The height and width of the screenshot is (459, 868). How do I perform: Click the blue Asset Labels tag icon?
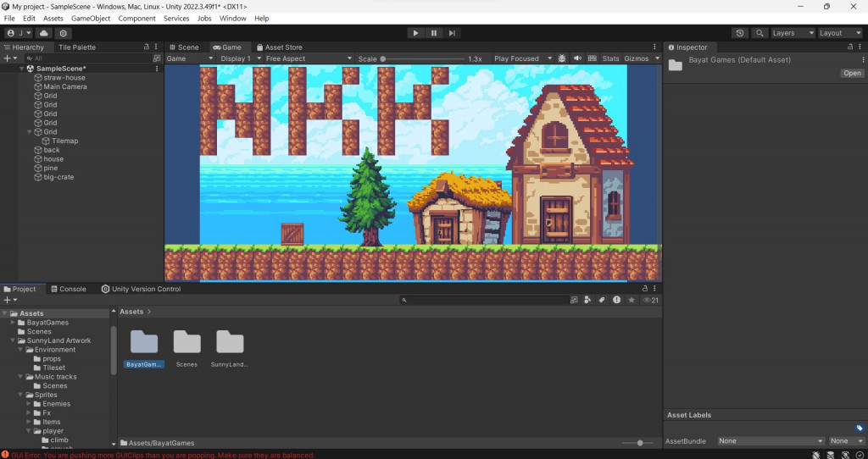pyautogui.click(x=860, y=428)
